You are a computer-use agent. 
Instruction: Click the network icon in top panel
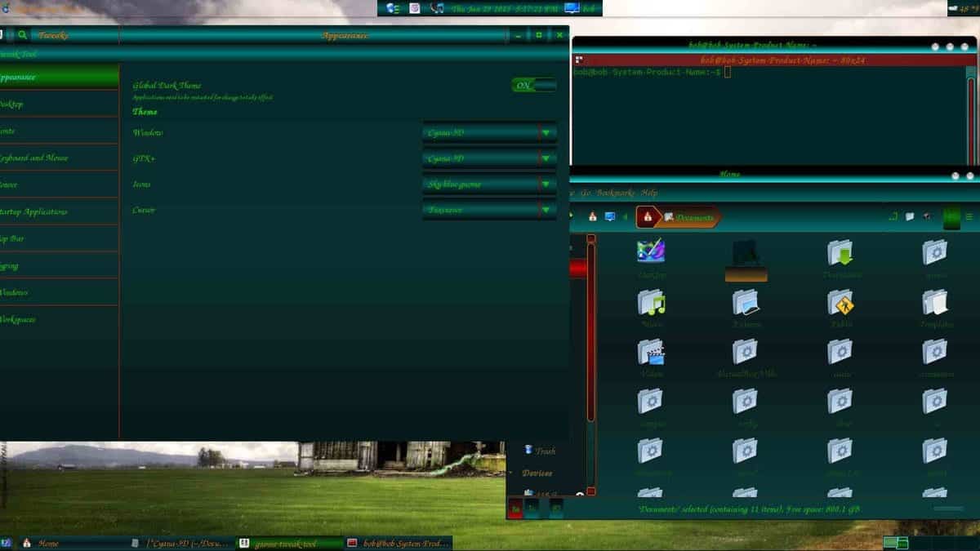tap(393, 8)
